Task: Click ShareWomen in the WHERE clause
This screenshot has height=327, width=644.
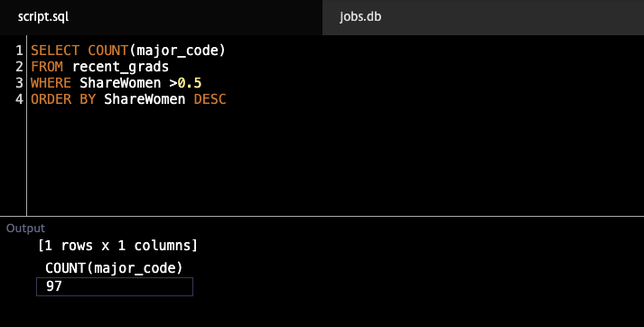Action: [120, 83]
